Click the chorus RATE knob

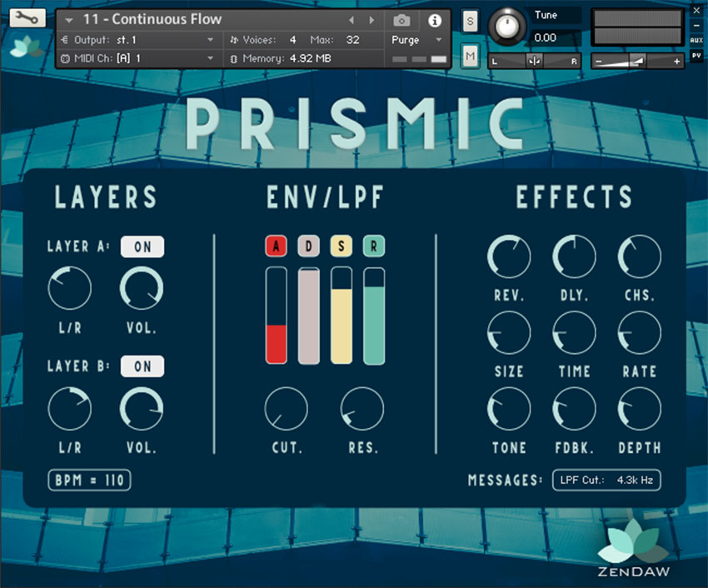point(640,332)
